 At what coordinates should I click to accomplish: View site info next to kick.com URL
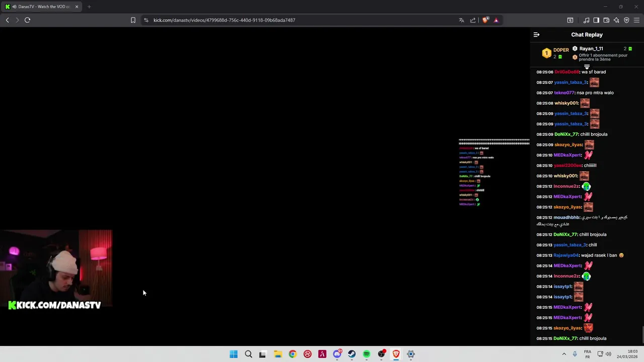click(x=146, y=20)
